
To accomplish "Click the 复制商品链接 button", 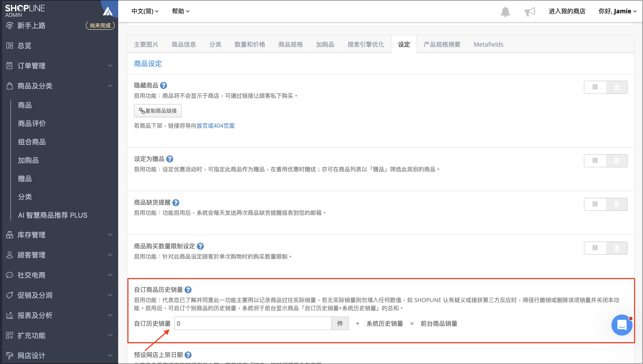I will pos(158,111).
